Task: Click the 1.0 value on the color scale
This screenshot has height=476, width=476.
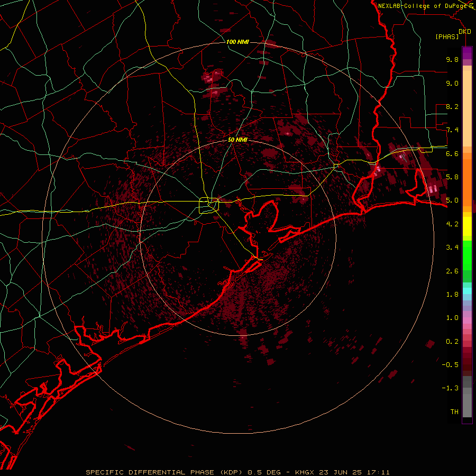Action: click(x=452, y=318)
